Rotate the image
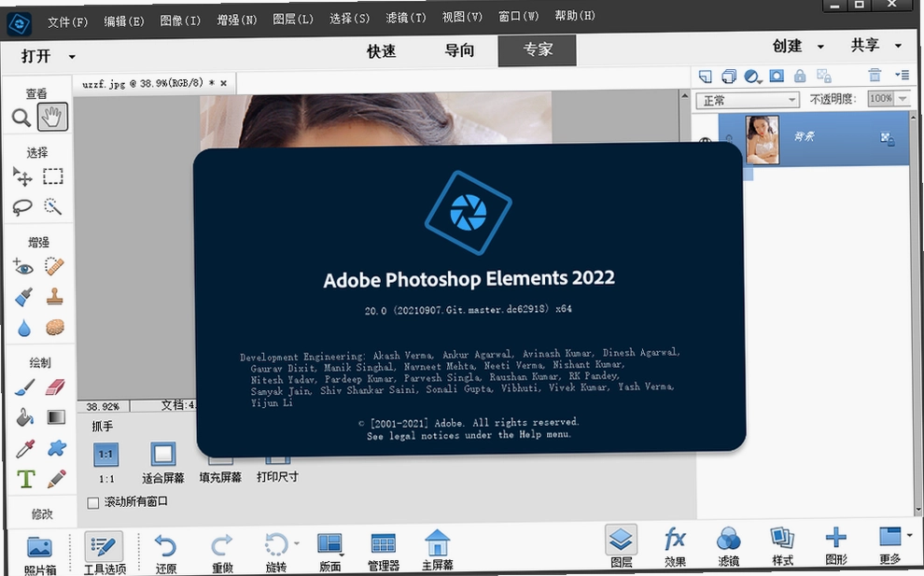The image size is (924, 576). 275,553
